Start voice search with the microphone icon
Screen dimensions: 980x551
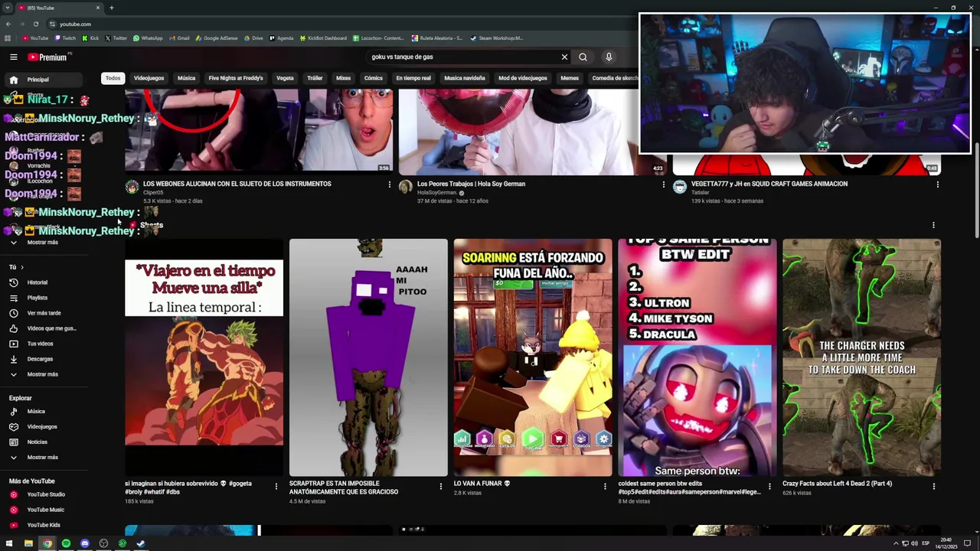[609, 57]
